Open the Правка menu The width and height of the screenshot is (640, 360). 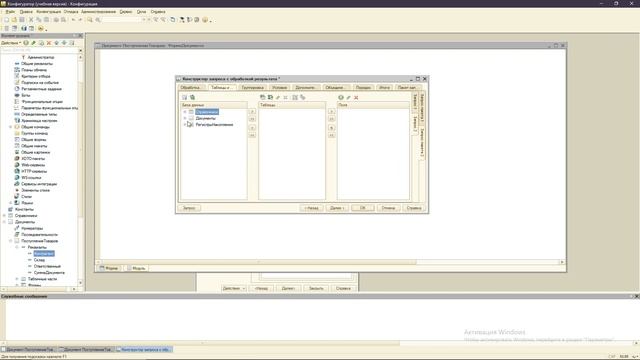point(26,12)
